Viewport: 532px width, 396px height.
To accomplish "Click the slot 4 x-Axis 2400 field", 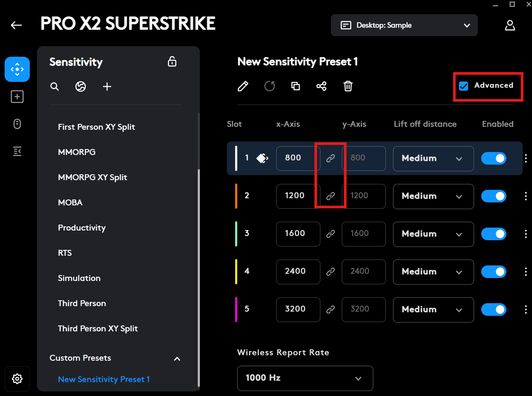I will tap(298, 272).
